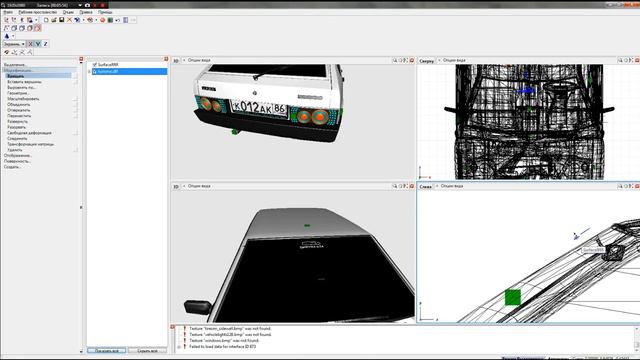640x360 pixels.
Task: Open the Экранн. axis system dropdown
Action: [x=14, y=44]
